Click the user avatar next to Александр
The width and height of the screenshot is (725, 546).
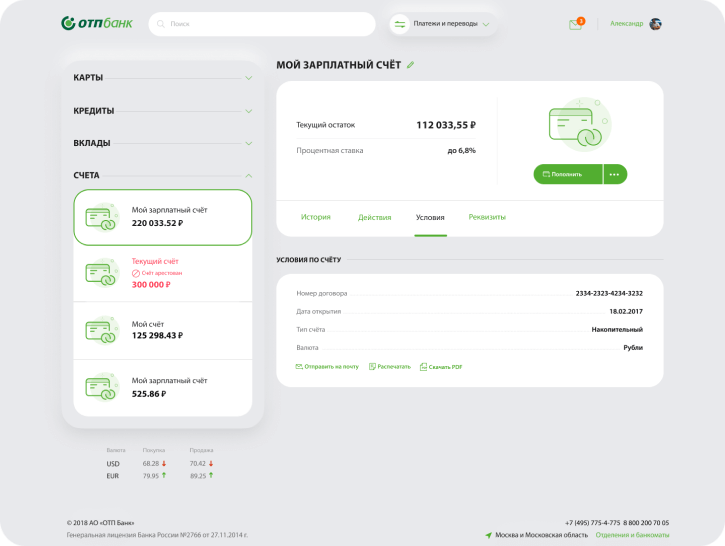pos(655,24)
